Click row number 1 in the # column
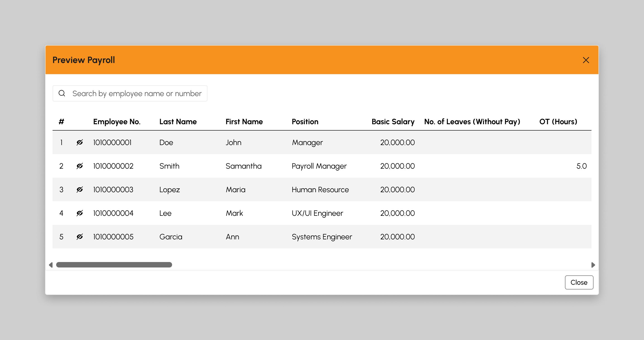644x340 pixels. (61, 142)
